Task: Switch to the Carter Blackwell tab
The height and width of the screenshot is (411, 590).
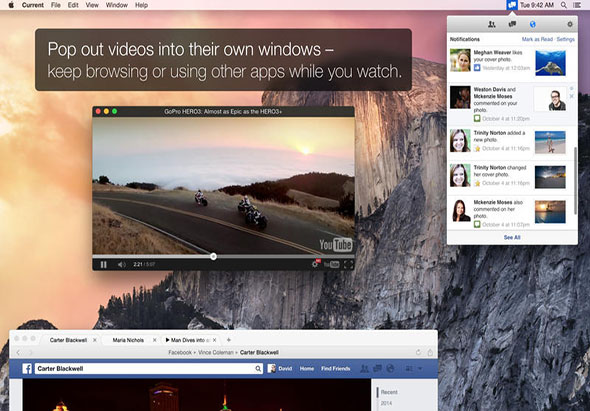Action: (x=68, y=340)
